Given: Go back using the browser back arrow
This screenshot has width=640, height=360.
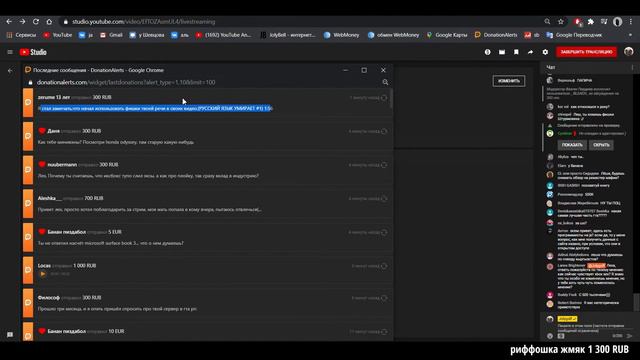Looking at the screenshot, I should [9, 22].
